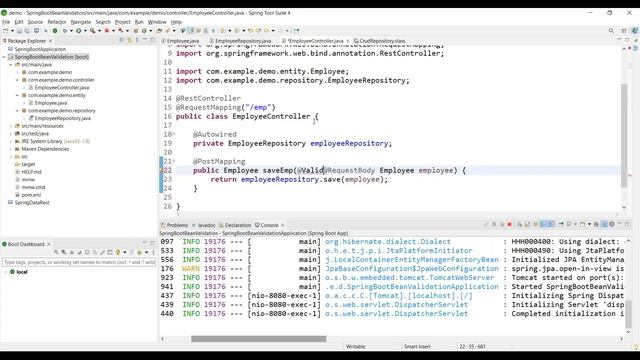
Task: Click the New file toolbar icon
Action: [x=6, y=31]
